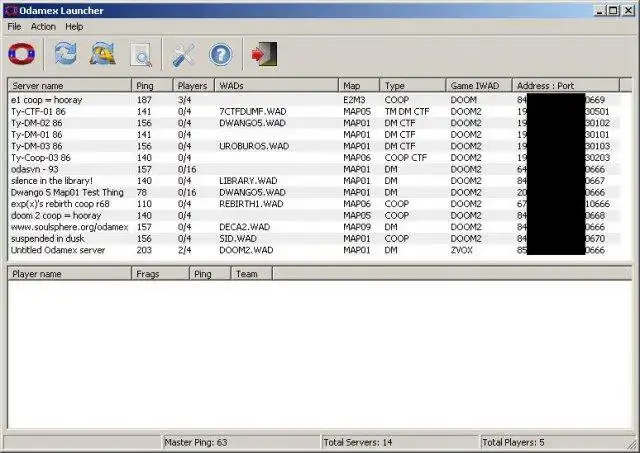Click the 'COOP CTF' type cell
The image size is (640, 453).
[405, 158]
